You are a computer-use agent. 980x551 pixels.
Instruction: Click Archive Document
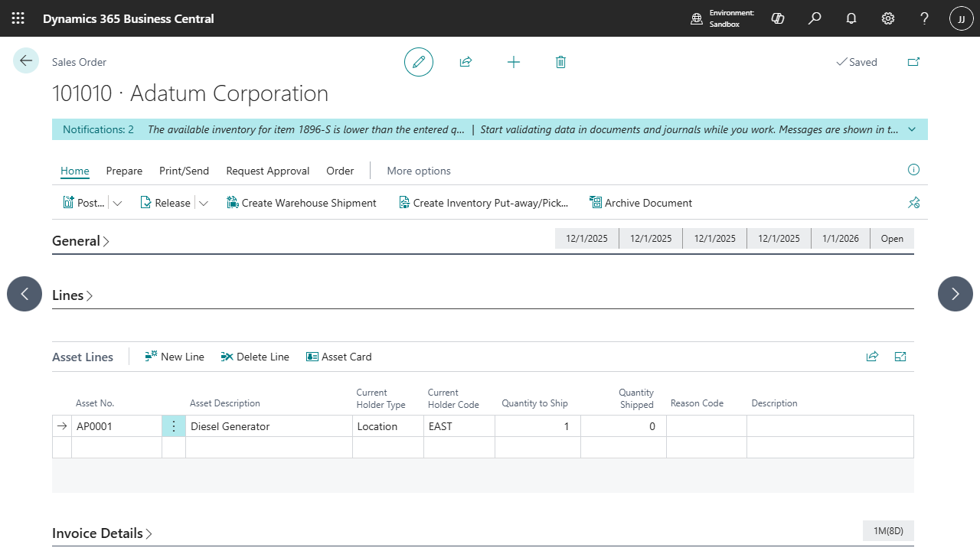[x=641, y=203]
